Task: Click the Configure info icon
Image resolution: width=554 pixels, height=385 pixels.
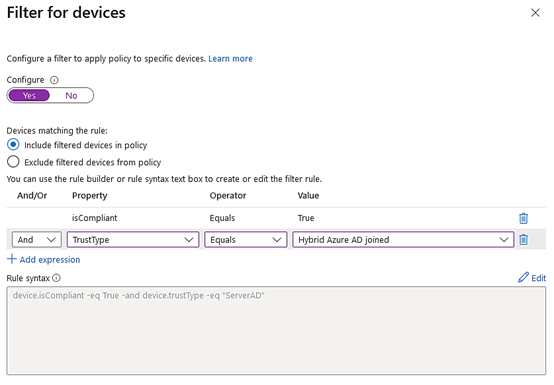Action: 54,80
